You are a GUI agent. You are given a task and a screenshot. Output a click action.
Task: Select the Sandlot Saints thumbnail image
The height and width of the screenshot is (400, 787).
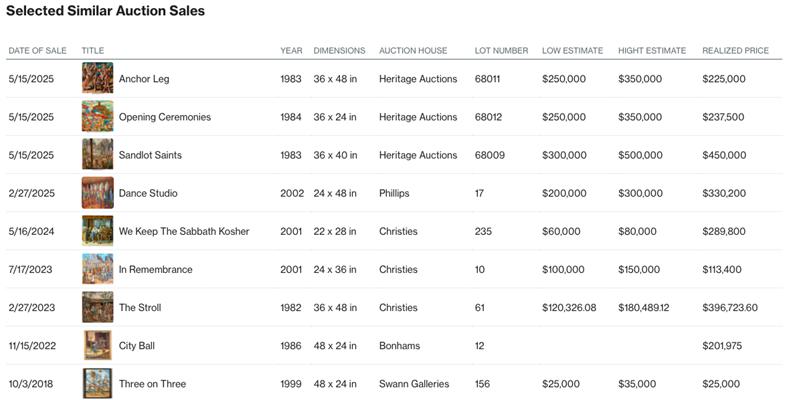tap(97, 155)
